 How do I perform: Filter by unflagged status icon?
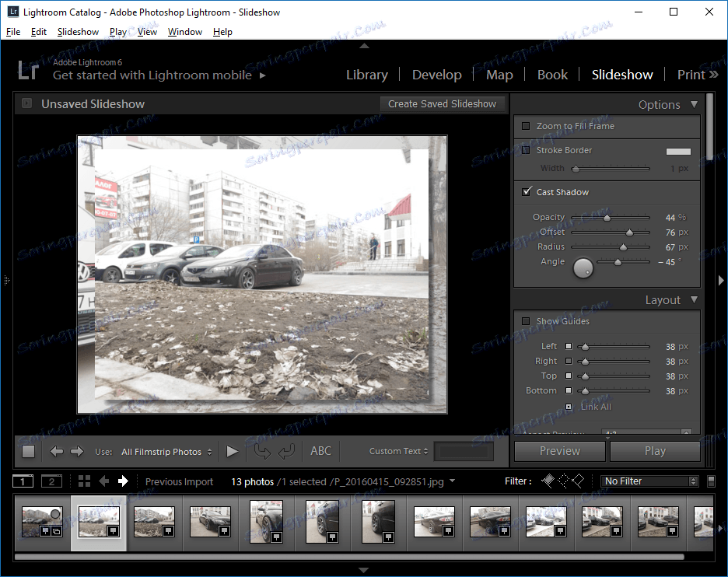coord(563,481)
